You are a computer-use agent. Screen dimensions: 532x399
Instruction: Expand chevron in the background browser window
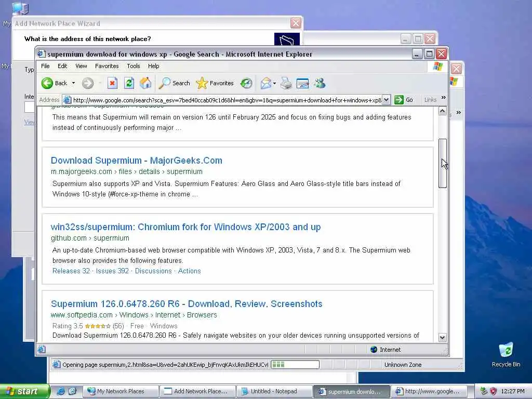pos(458,113)
